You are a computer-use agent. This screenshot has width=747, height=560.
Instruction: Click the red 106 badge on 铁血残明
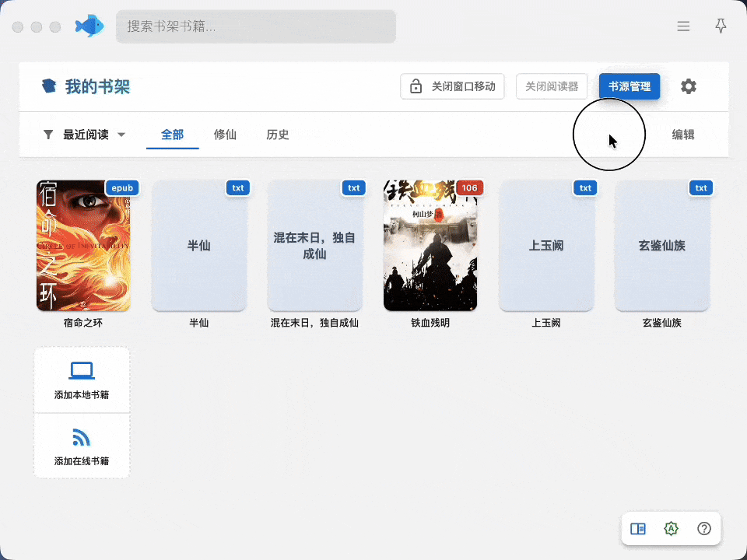point(469,187)
